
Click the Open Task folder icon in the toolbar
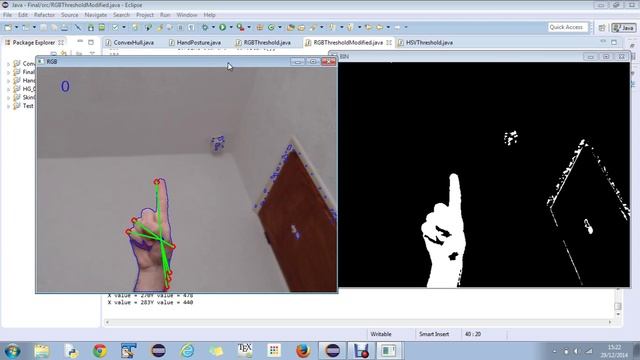(301, 27)
